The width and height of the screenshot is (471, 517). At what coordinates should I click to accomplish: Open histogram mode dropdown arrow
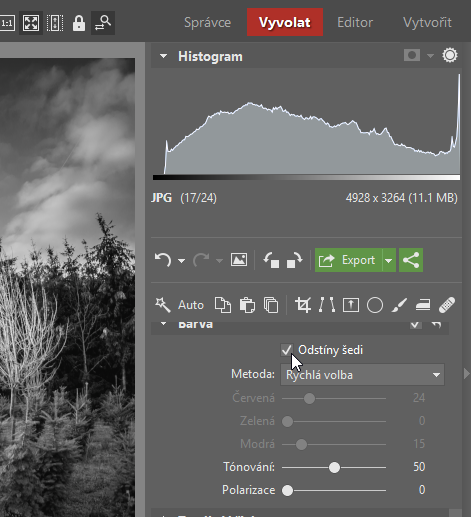pyautogui.click(x=430, y=56)
